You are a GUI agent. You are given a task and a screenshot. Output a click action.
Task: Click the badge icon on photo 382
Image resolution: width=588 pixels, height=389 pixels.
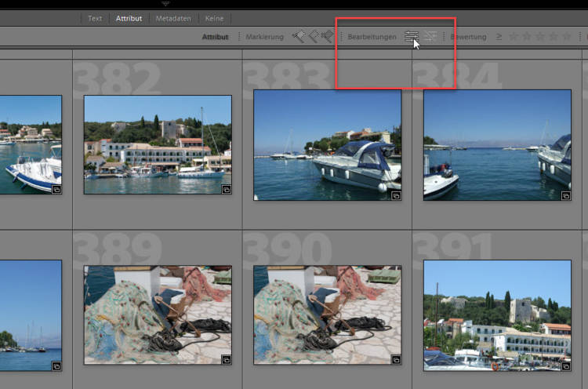click(x=226, y=189)
